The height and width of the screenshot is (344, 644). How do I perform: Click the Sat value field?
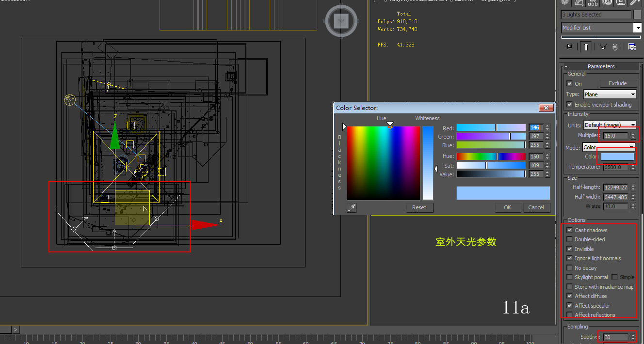point(536,165)
